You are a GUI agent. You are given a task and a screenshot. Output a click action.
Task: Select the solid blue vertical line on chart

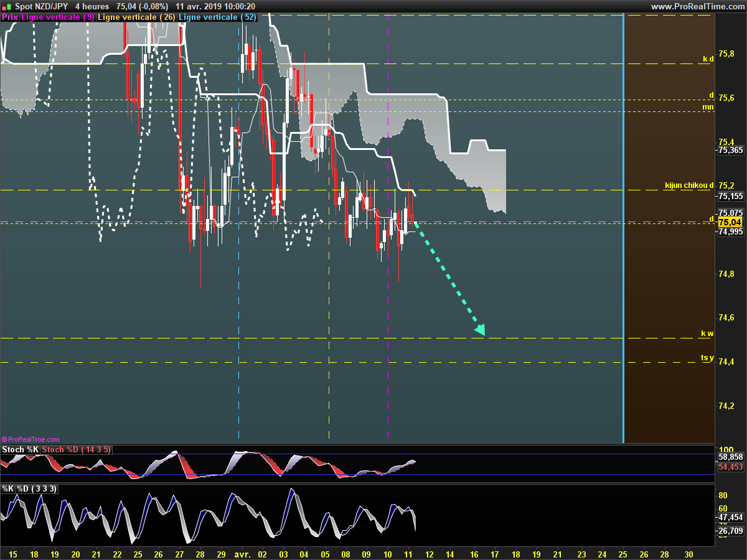pos(623,227)
